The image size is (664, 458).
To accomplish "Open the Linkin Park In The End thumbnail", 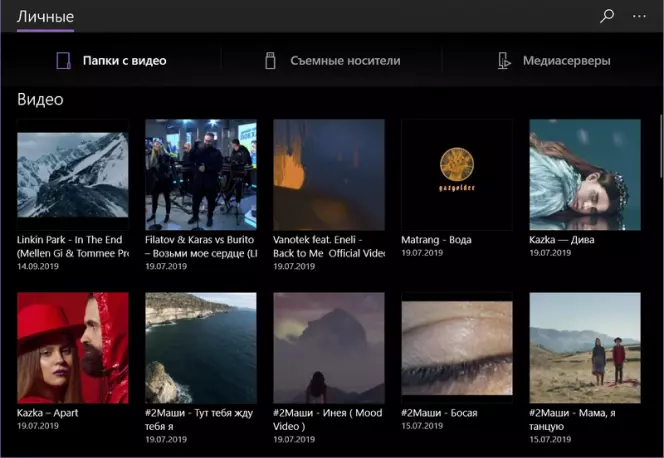I will coord(72,175).
